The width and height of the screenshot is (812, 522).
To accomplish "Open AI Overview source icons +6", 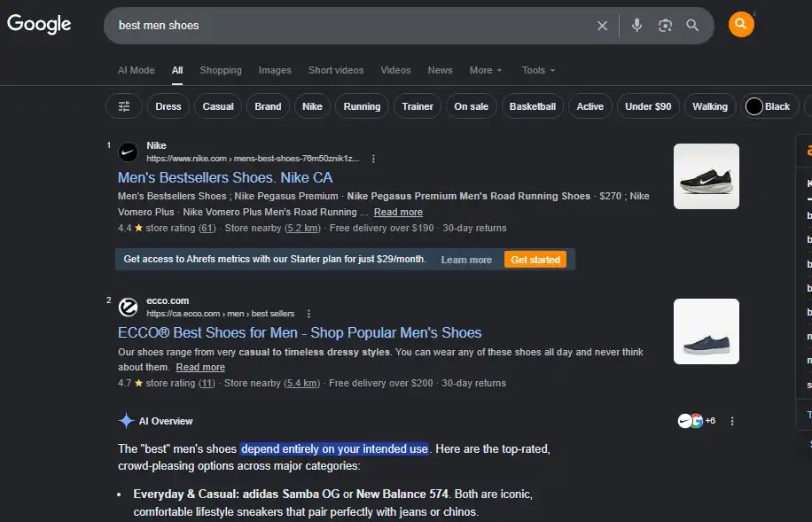I will click(x=697, y=420).
